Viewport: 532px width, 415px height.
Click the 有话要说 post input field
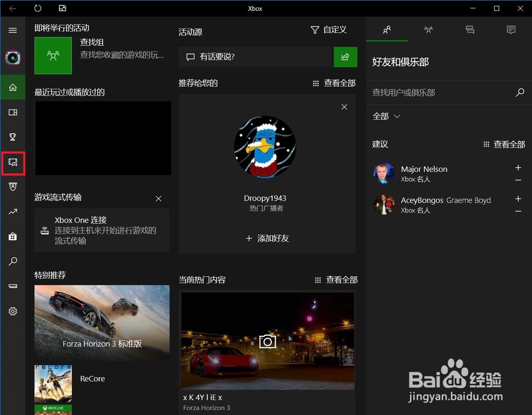point(255,57)
